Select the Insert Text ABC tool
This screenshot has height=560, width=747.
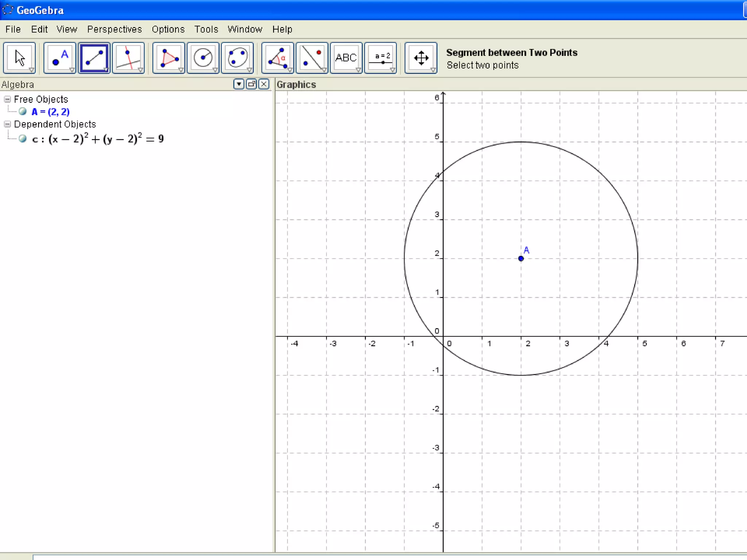[x=346, y=58]
